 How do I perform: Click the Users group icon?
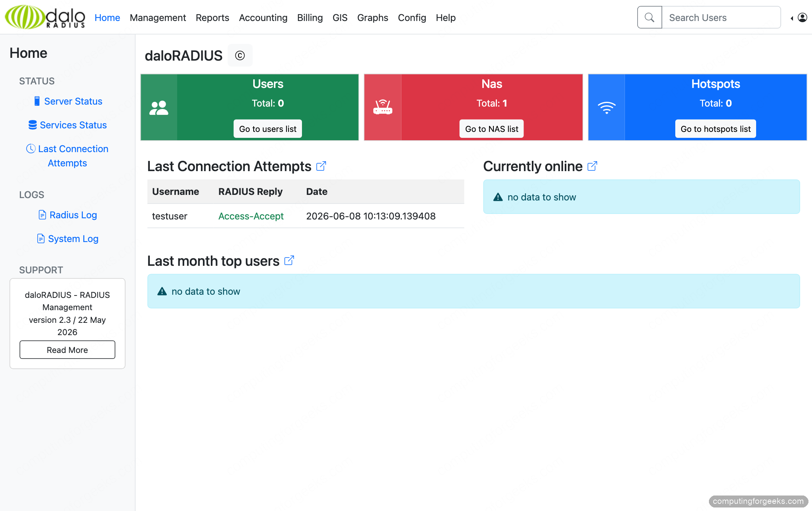coord(159,108)
